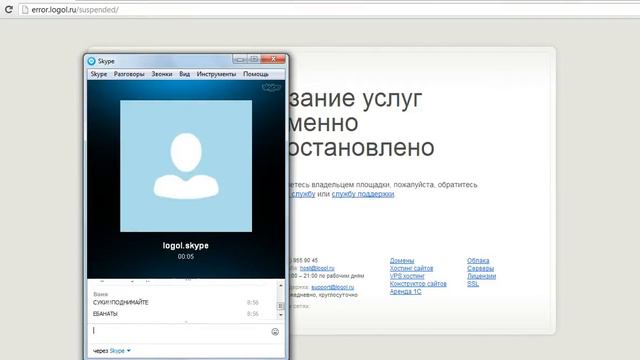Open the emoticon picker smiley icon
Viewport: 640px width, 360px height.
coord(275,331)
